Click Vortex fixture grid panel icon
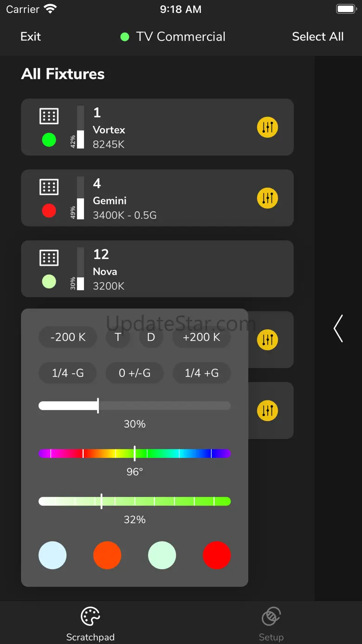Screen dimensions: 362x644 point(49,116)
